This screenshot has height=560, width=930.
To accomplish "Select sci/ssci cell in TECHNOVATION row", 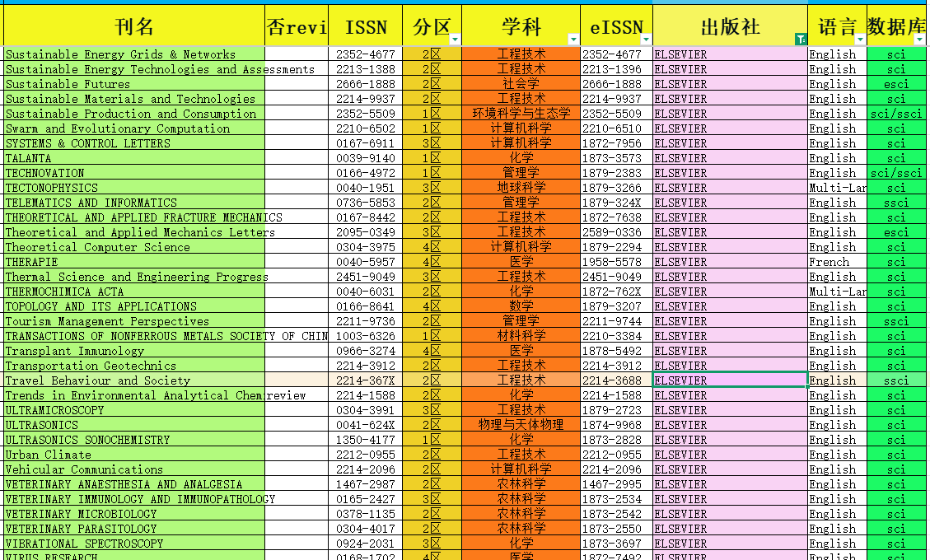I will tap(896, 173).
